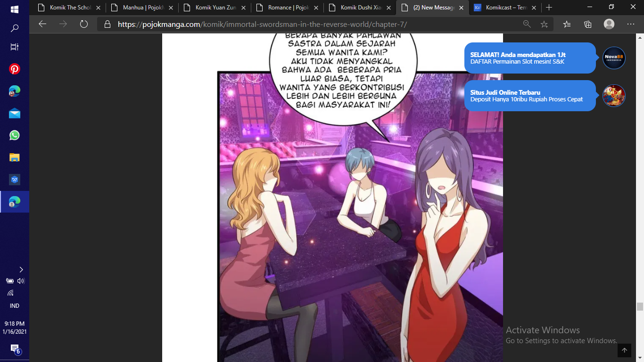644x362 pixels.
Task: Launch Pinterest from the taskbar
Action: (x=14, y=69)
